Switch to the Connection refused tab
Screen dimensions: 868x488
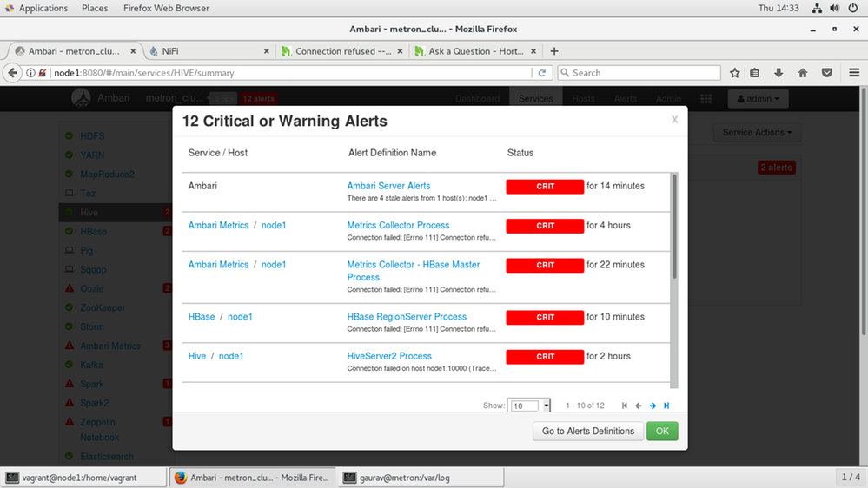pos(342,51)
